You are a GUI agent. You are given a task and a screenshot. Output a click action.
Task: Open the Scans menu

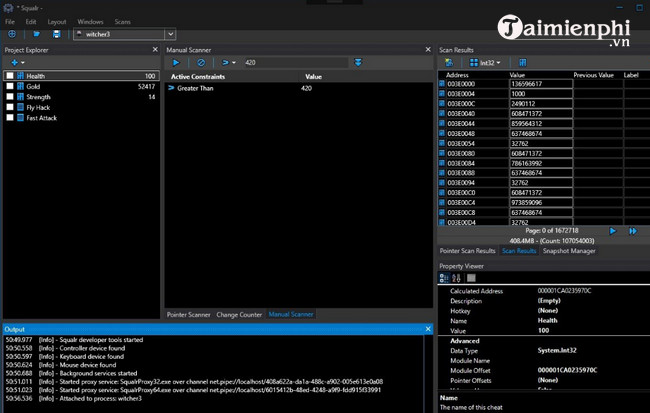[x=122, y=21]
